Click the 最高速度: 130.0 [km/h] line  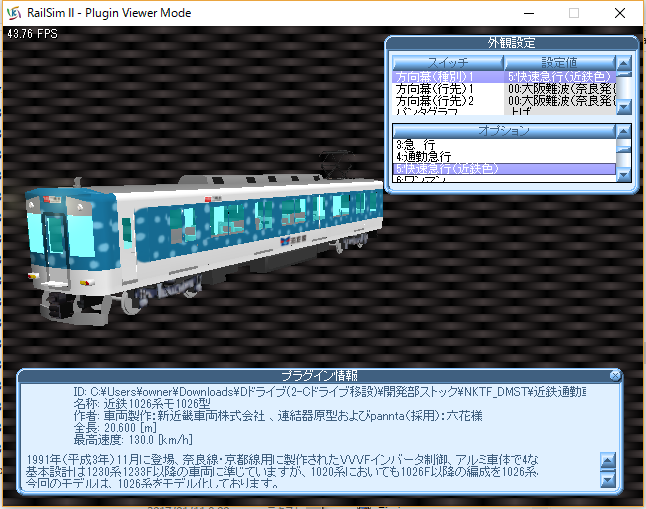coord(133,439)
